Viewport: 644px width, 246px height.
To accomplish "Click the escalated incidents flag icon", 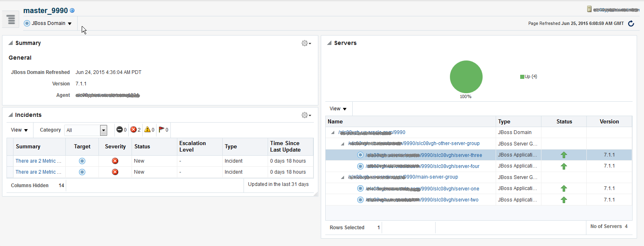I will pos(161,130).
